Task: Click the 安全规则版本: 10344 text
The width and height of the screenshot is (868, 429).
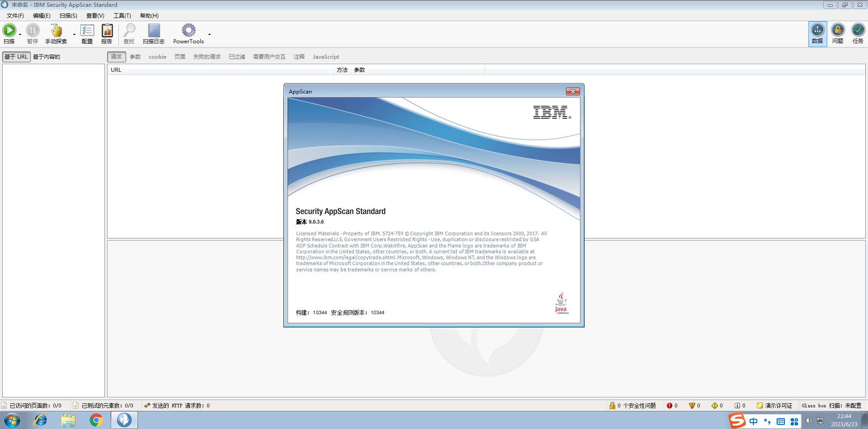Action: (x=358, y=312)
